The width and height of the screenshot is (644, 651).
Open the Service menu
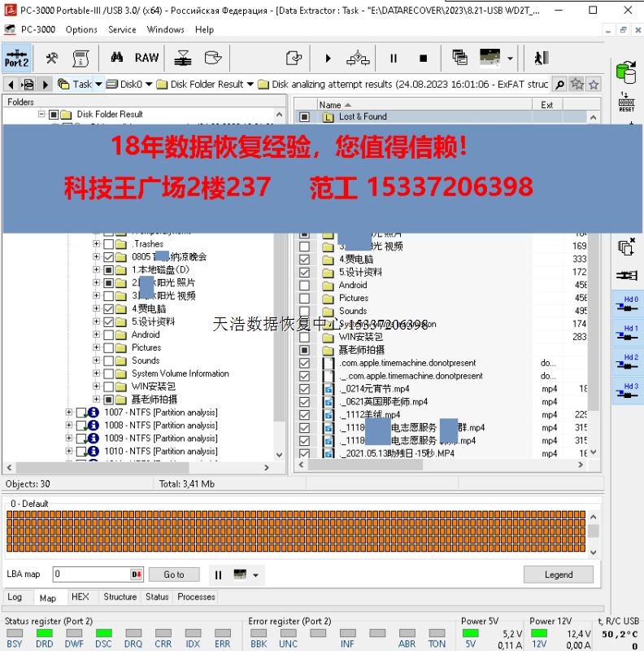click(x=122, y=29)
